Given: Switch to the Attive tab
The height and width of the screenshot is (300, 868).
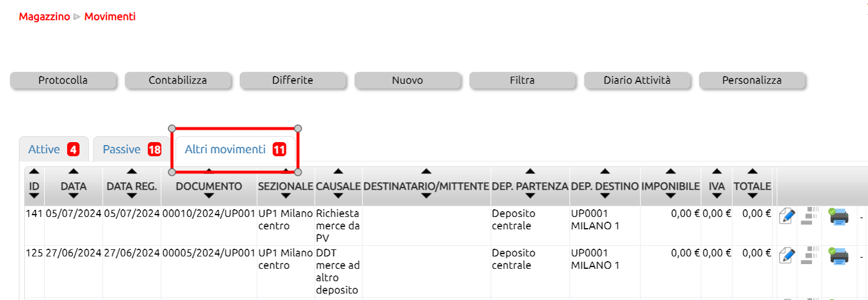Looking at the screenshot, I should [54, 149].
